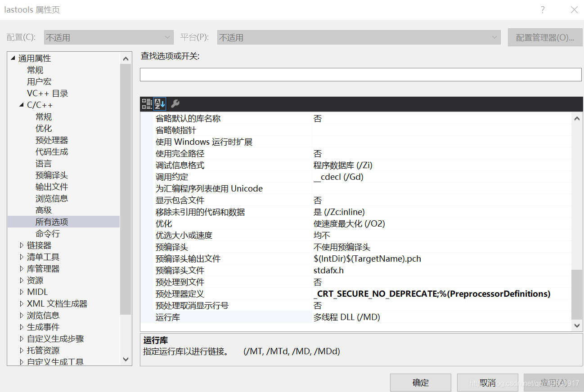
Task: Open the 配置 dropdown
Action: coord(108,37)
